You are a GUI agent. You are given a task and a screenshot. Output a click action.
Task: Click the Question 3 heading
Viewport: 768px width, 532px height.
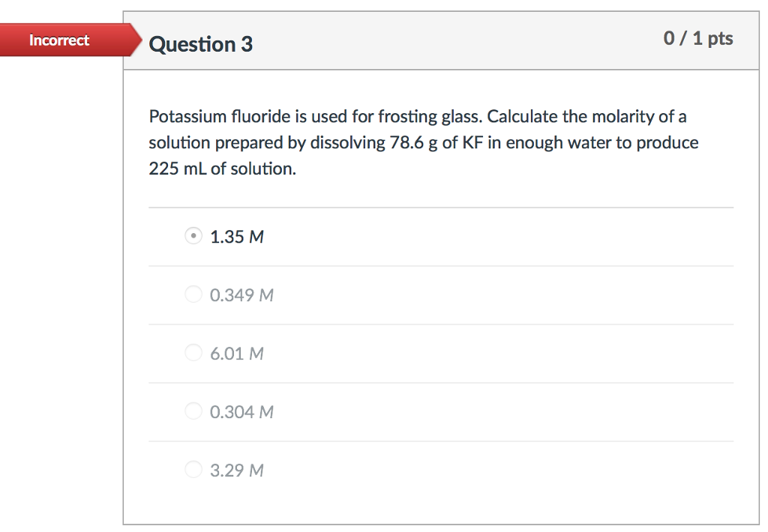coord(200,44)
